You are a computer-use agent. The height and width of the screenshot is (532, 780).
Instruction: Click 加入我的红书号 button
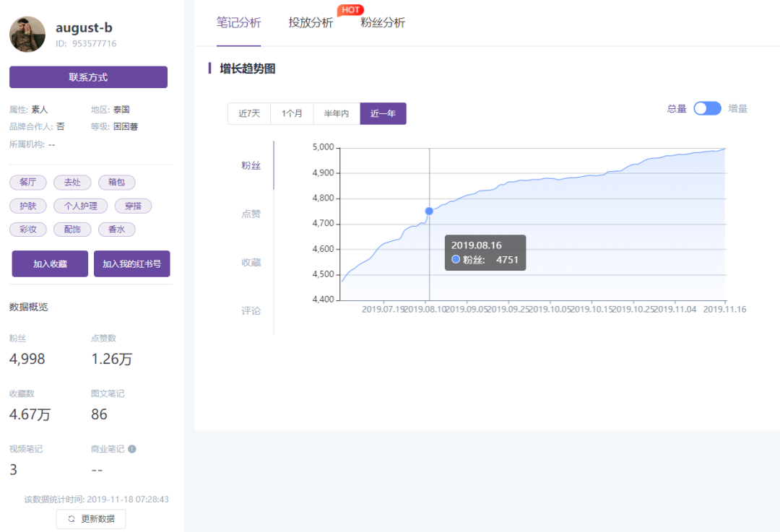pyautogui.click(x=131, y=264)
